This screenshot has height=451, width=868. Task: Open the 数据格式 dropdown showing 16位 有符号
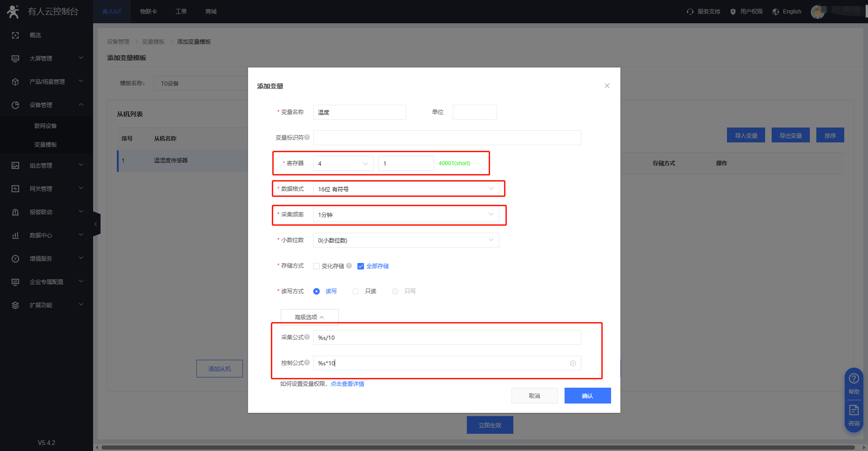pos(405,189)
